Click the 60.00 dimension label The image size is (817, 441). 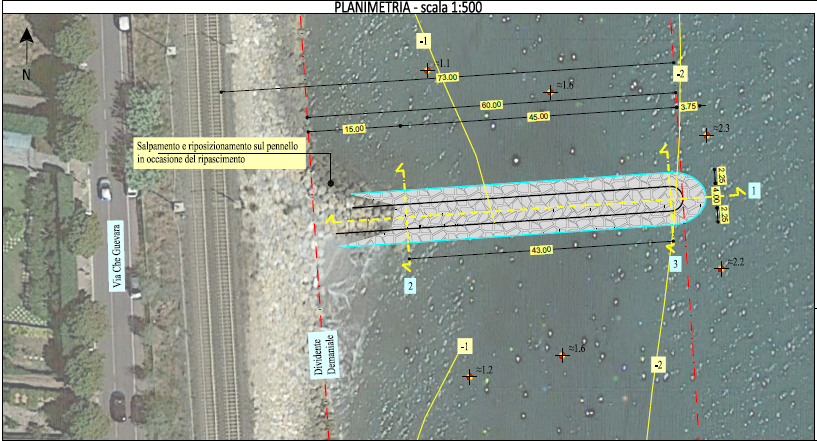click(491, 104)
